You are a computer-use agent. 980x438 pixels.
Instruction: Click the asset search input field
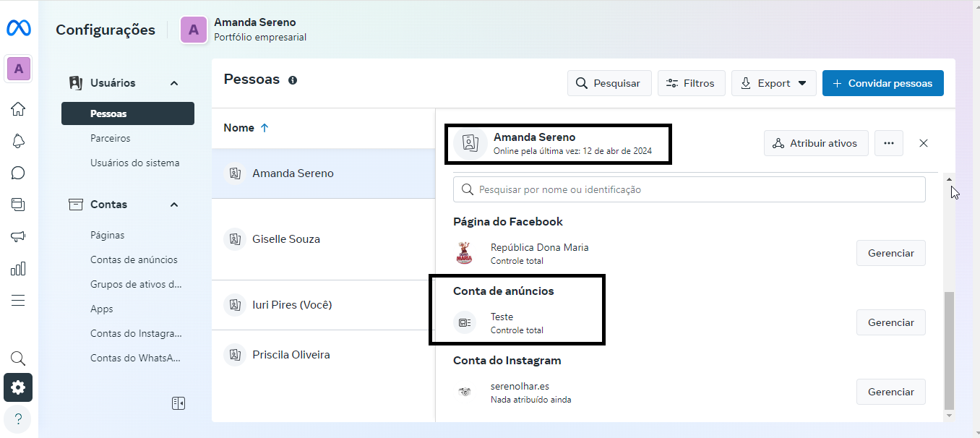click(689, 189)
